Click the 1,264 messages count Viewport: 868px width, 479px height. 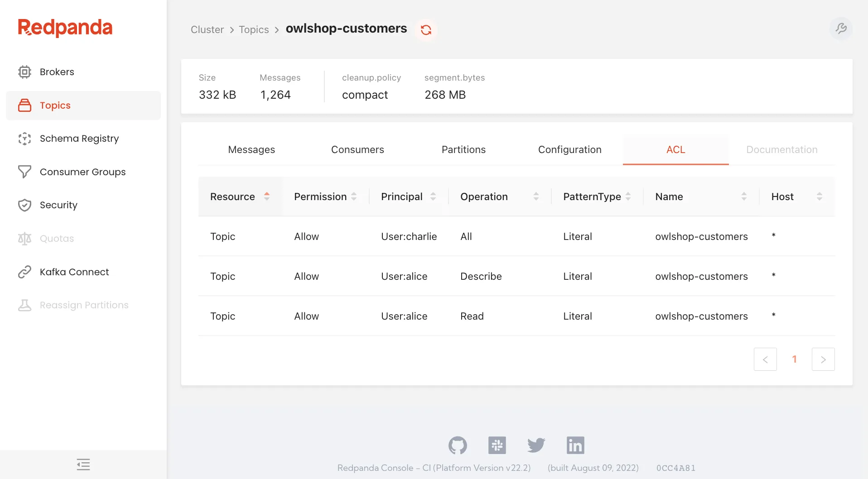click(x=275, y=95)
